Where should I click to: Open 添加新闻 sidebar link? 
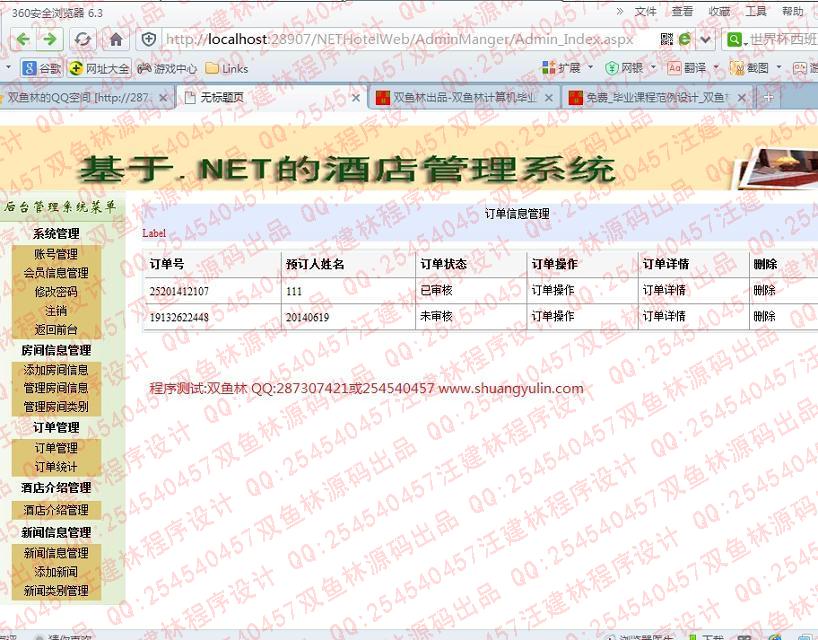56,572
